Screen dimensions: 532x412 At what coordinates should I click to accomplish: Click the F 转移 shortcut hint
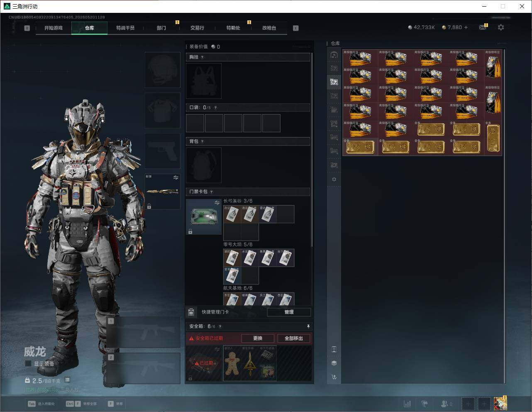(115, 404)
